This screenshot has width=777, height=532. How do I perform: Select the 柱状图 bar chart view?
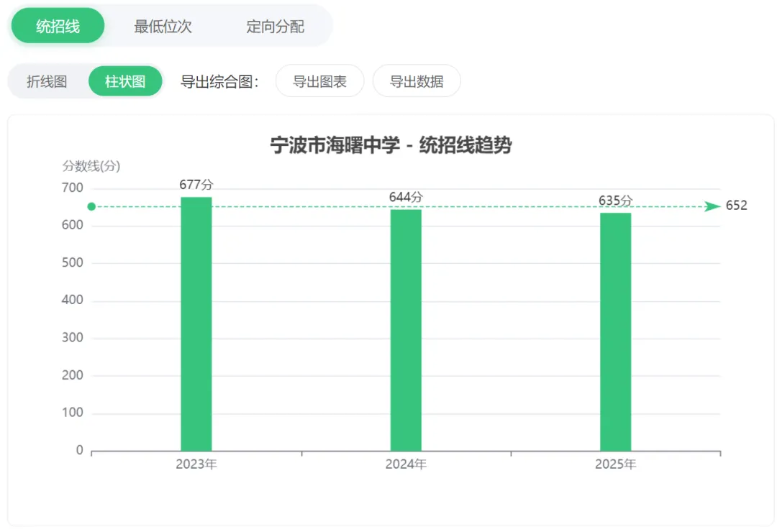tap(125, 81)
